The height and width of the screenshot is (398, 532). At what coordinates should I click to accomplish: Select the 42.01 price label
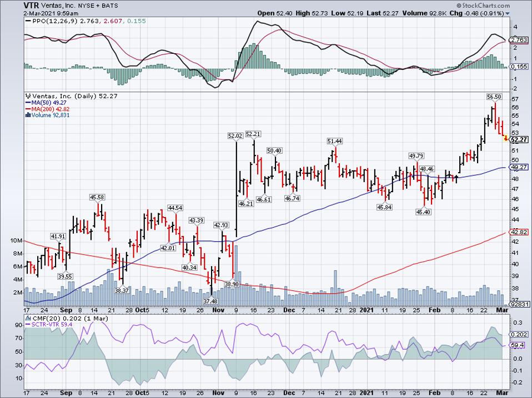(168, 248)
